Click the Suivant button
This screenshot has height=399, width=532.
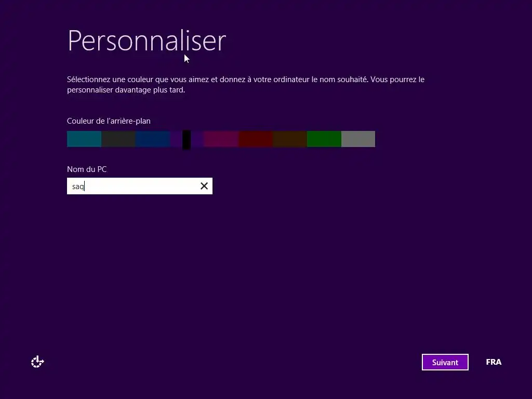(x=445, y=362)
